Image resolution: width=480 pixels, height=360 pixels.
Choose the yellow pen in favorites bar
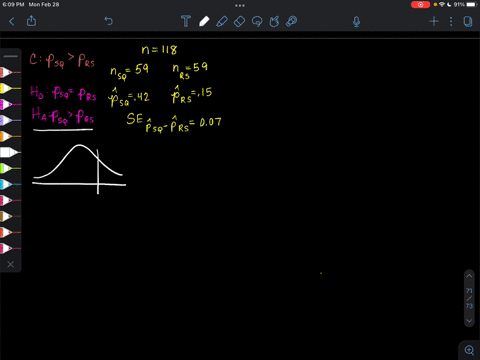(10, 88)
